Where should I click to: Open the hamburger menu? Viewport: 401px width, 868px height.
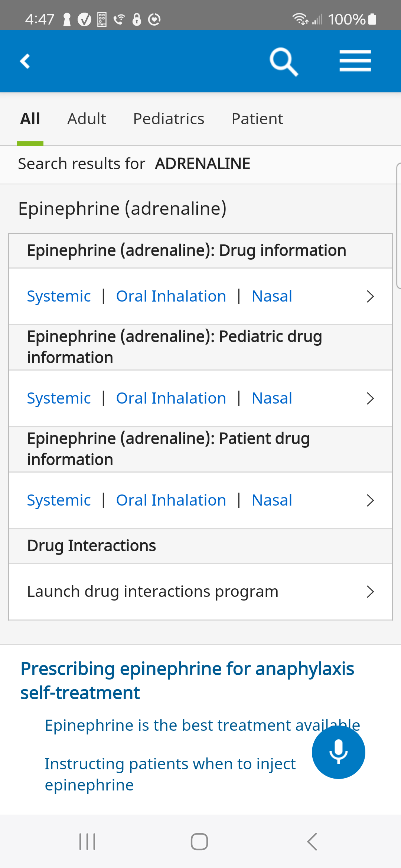pyautogui.click(x=355, y=61)
